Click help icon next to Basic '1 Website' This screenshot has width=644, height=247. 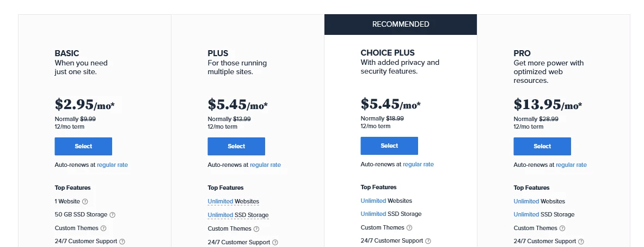click(x=85, y=202)
